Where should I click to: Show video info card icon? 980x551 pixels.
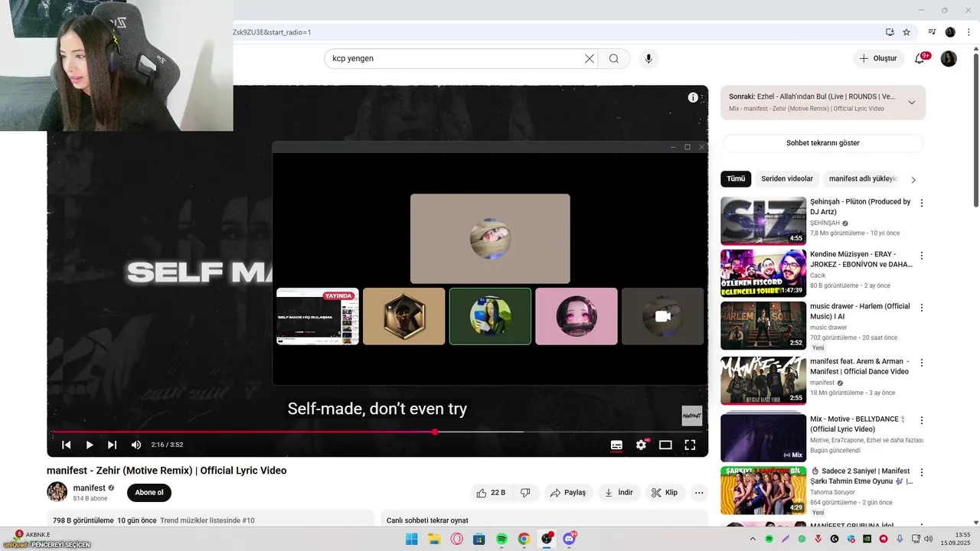pyautogui.click(x=693, y=97)
